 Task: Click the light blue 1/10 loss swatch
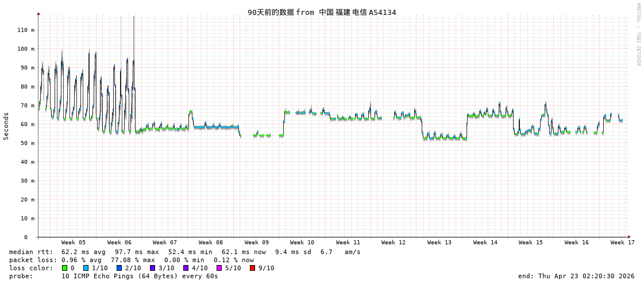86,268
